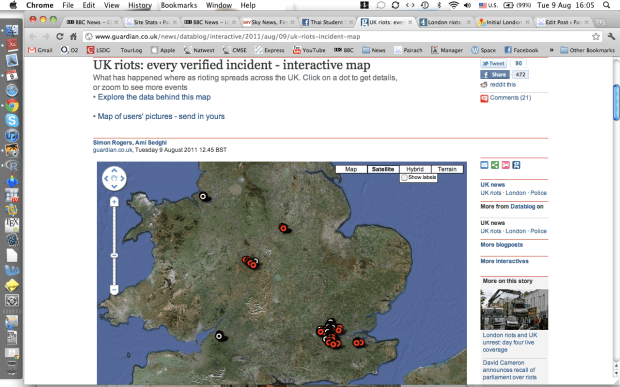Open 'More interactives' link
The height and width of the screenshot is (387, 620).
point(504,261)
